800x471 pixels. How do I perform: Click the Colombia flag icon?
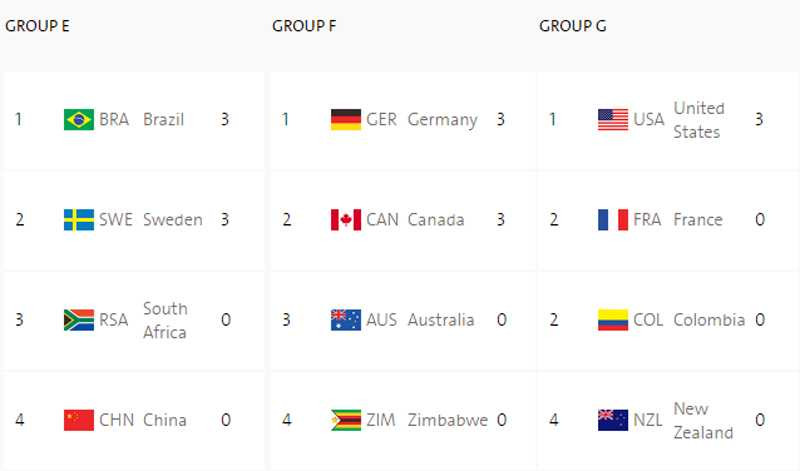point(613,320)
